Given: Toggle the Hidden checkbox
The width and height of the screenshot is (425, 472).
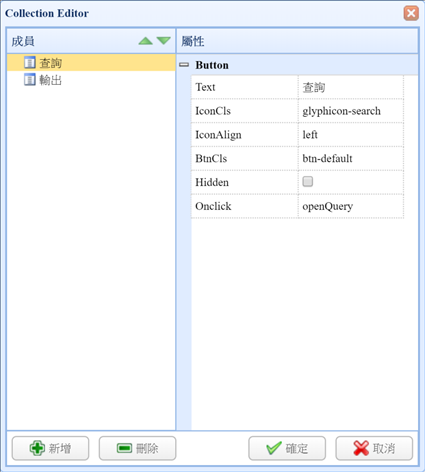Looking at the screenshot, I should pos(307,181).
